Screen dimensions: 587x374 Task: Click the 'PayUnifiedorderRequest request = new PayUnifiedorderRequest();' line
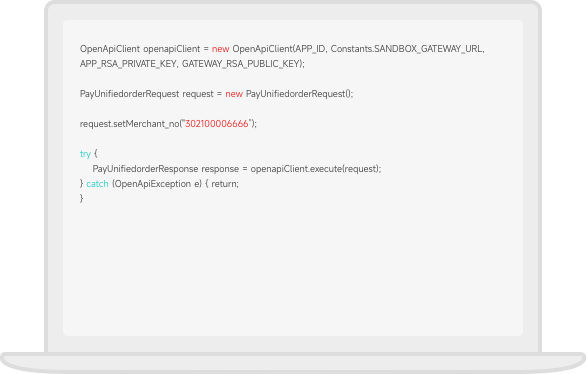[x=216, y=94]
